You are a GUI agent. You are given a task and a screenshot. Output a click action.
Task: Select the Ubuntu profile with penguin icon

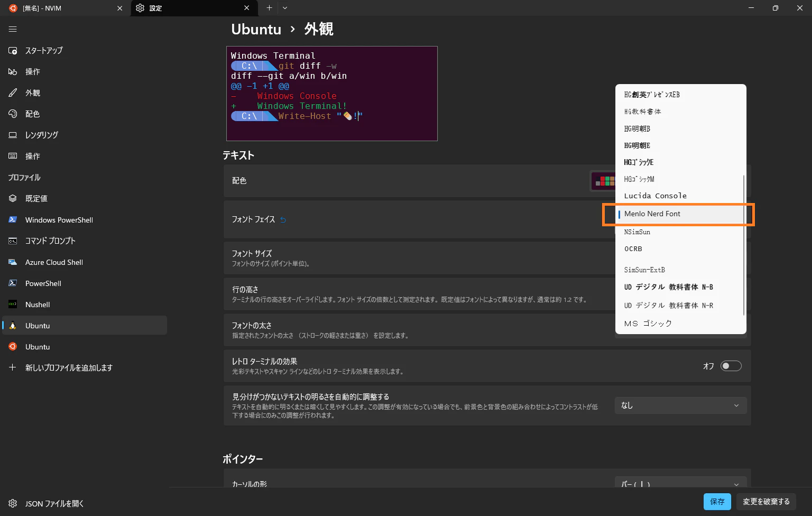pos(85,325)
